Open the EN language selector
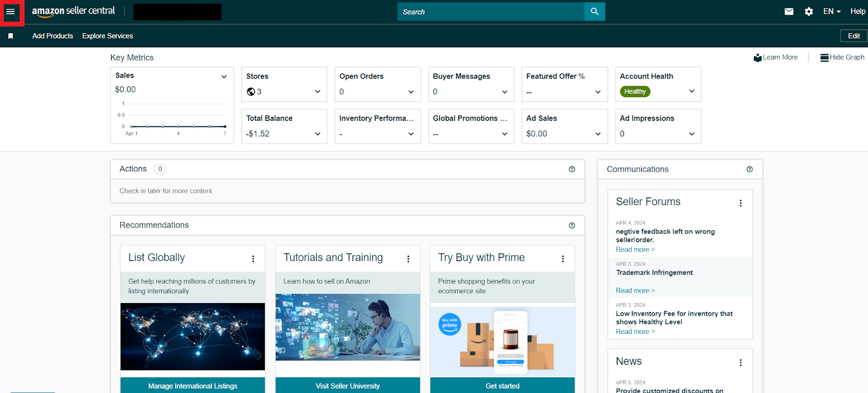This screenshot has height=393, width=868. pos(832,11)
